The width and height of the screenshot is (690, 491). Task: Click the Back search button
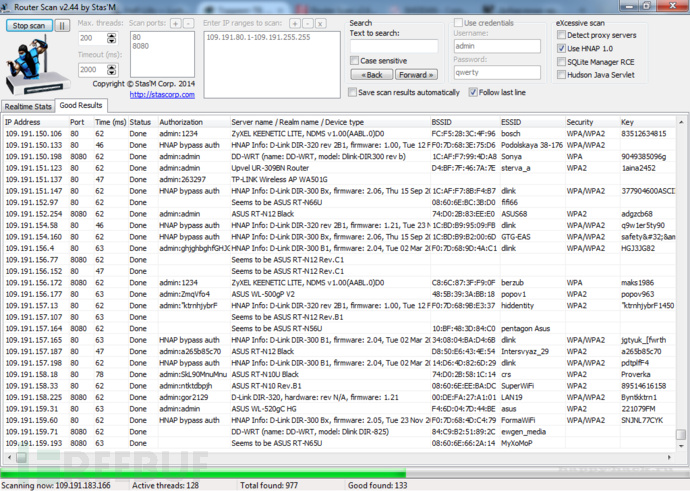pyautogui.click(x=372, y=75)
